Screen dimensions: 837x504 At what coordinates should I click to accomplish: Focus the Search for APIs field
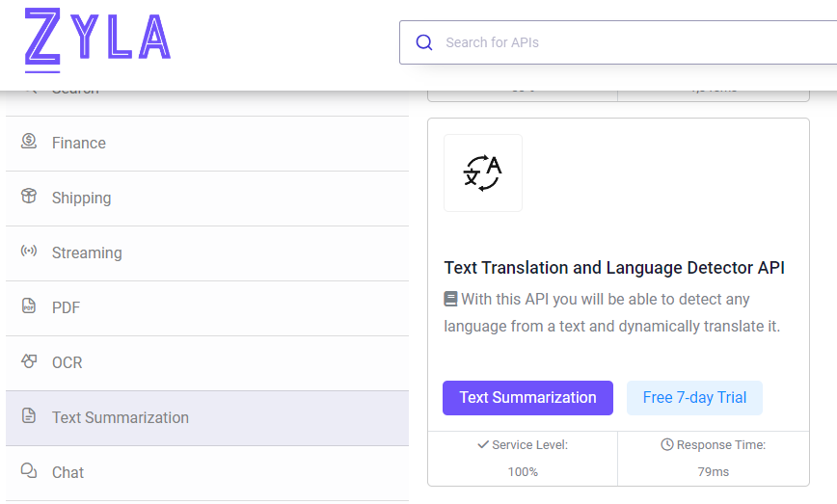618,42
